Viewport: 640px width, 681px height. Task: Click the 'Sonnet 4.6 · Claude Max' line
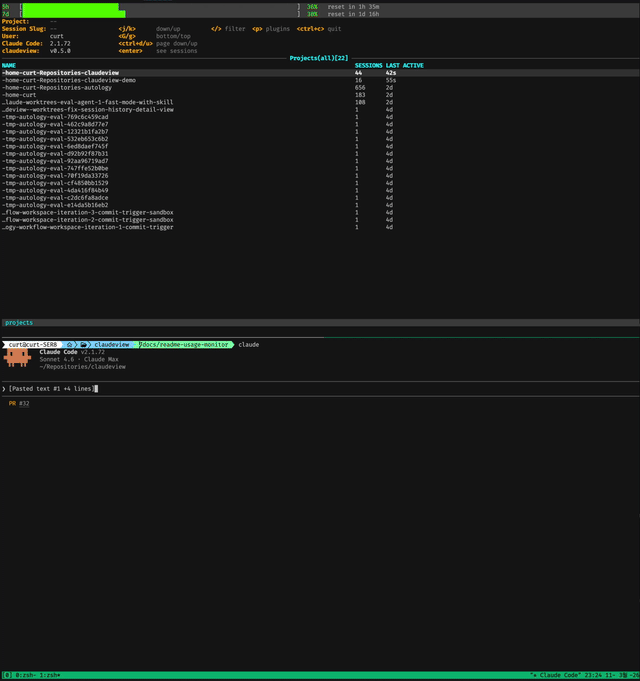point(79,360)
